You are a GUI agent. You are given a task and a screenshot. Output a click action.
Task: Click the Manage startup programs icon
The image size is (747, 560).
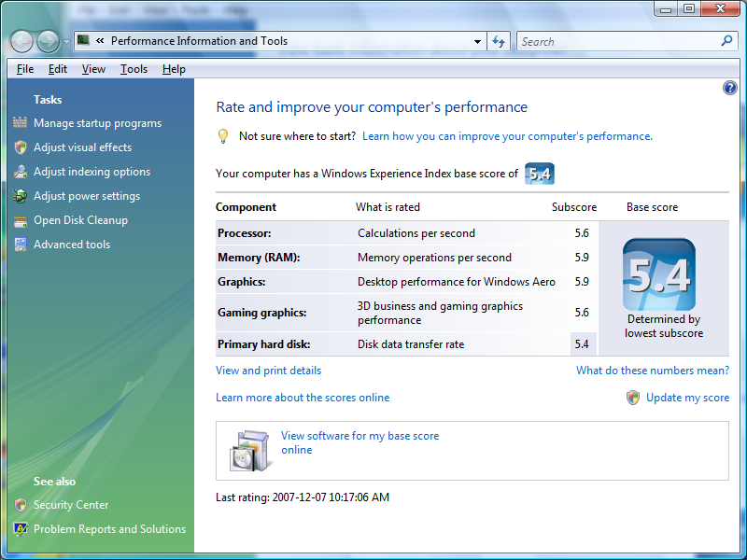pos(21,123)
